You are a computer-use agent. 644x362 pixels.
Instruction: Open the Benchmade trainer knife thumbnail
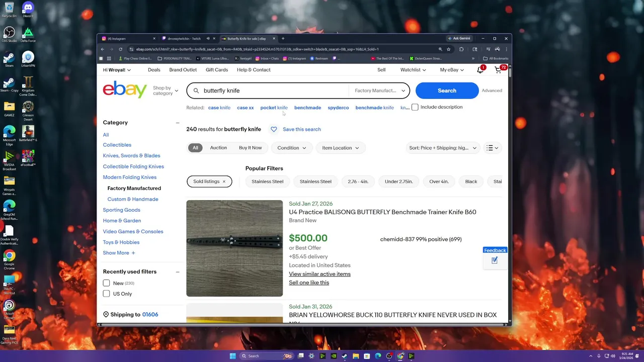(x=234, y=248)
